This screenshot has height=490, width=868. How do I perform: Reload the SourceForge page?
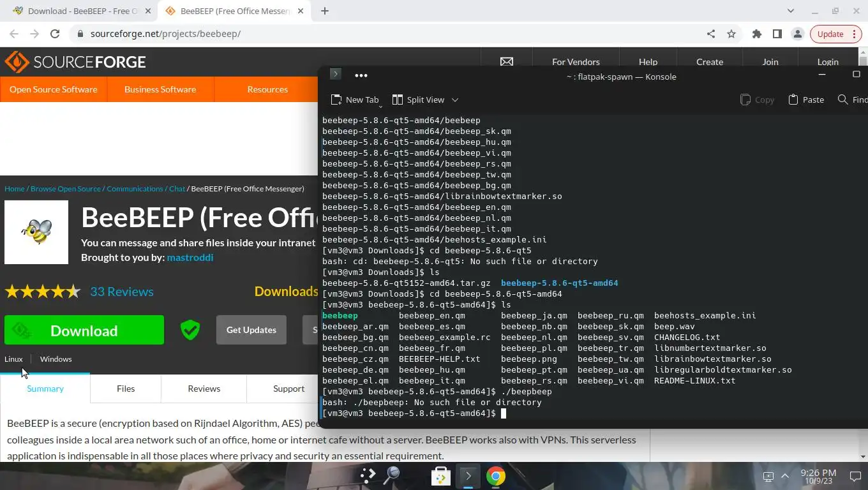pyautogui.click(x=55, y=34)
